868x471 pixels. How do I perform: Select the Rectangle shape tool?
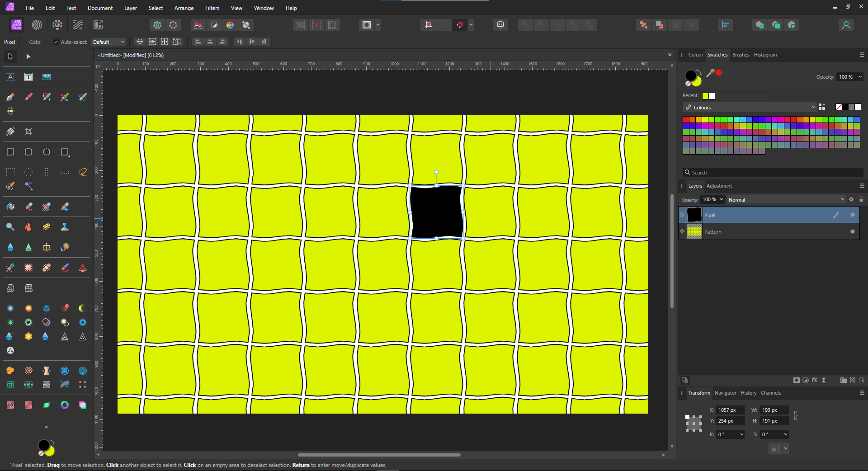[x=10, y=152]
